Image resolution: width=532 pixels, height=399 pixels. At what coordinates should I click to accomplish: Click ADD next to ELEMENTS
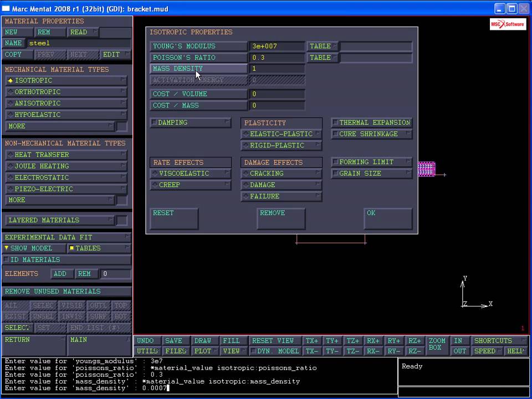(62, 274)
